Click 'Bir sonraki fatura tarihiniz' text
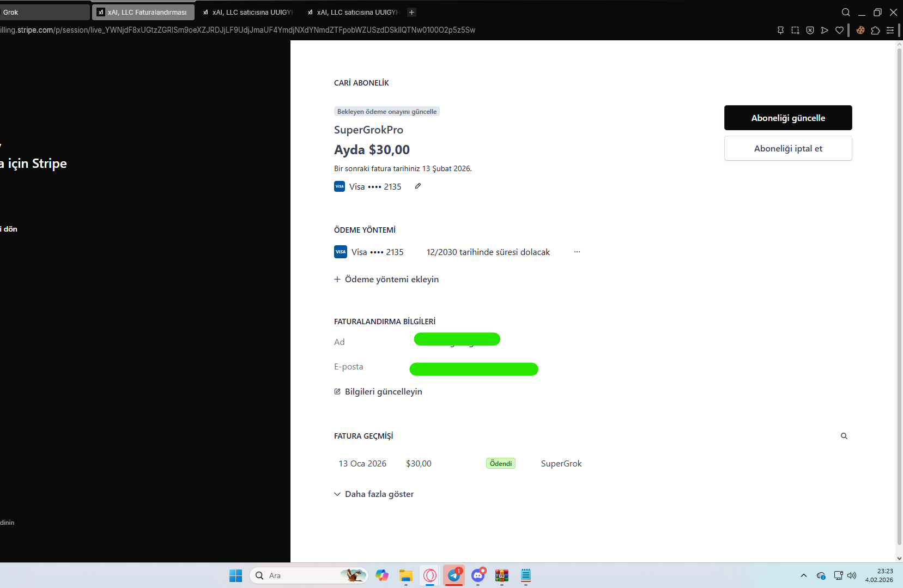The image size is (903, 588). pyautogui.click(x=403, y=169)
